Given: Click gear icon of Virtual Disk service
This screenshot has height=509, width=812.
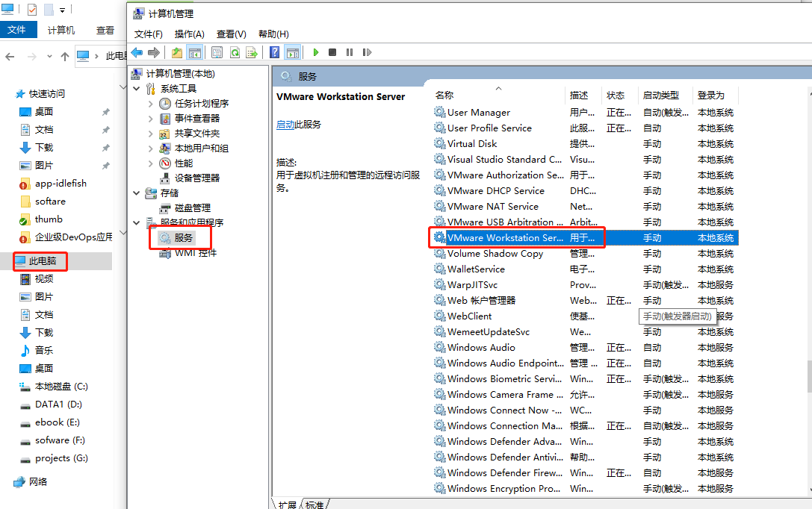Looking at the screenshot, I should [440, 143].
